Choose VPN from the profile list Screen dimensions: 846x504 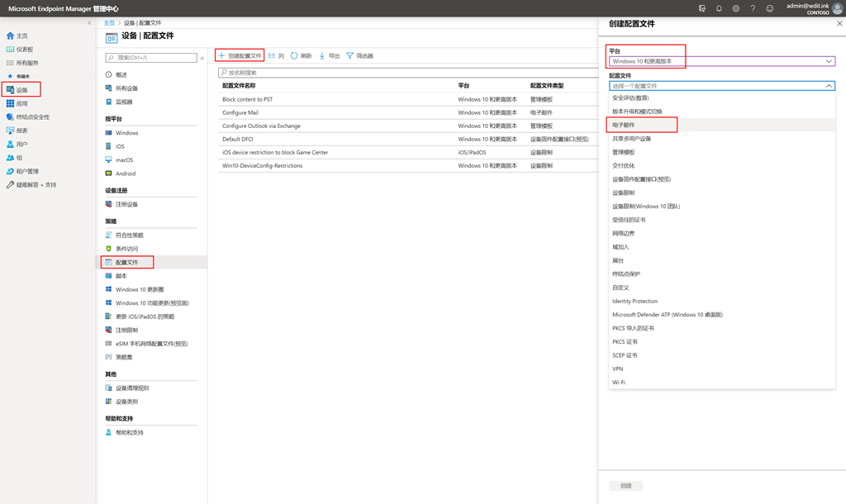pyautogui.click(x=722, y=368)
